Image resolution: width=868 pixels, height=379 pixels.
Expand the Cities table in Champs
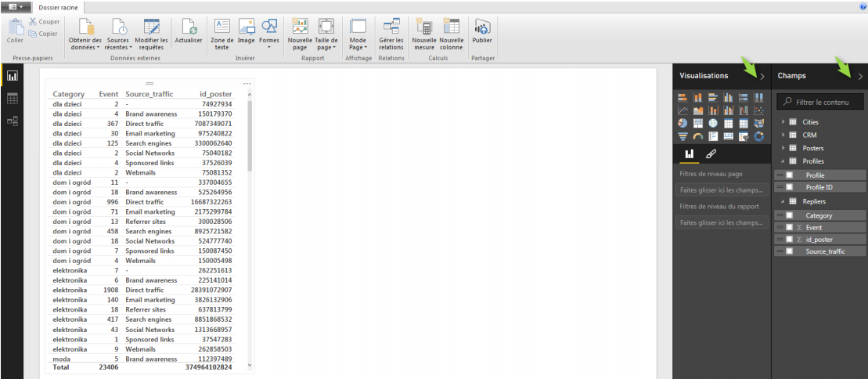[784, 122]
